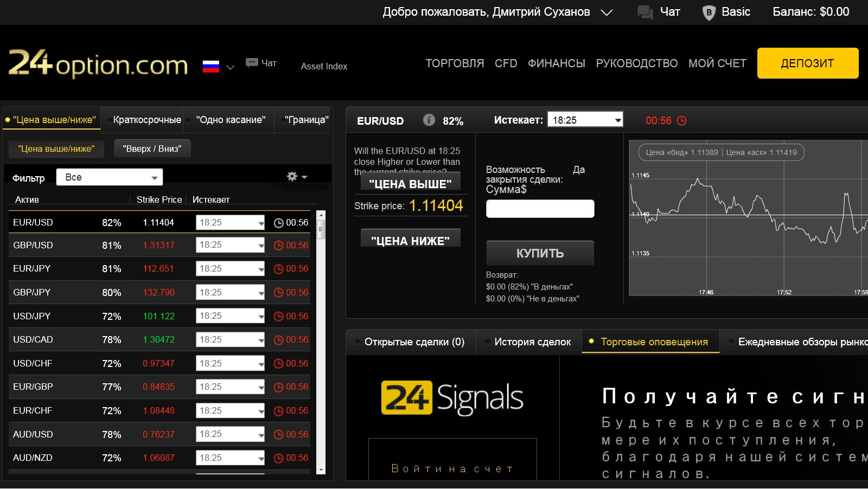This screenshot has height=489, width=868.
Task: Click the Сумма$ amount input field
Action: pyautogui.click(x=540, y=209)
